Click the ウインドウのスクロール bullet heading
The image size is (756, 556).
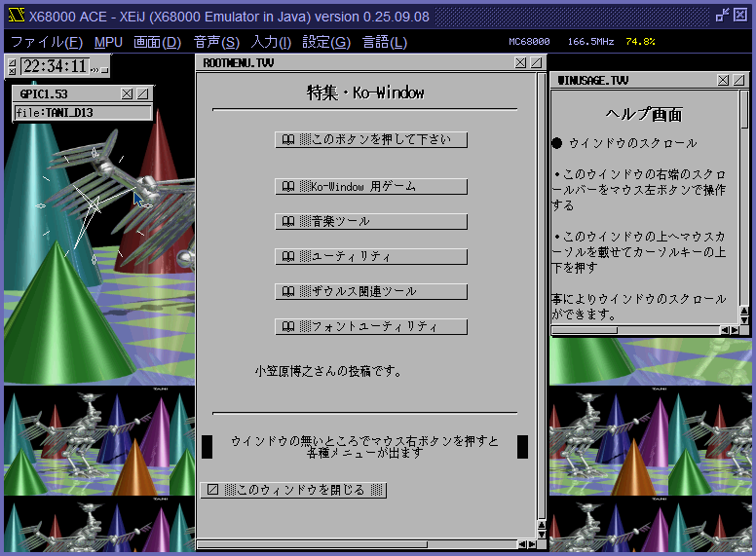click(632, 143)
